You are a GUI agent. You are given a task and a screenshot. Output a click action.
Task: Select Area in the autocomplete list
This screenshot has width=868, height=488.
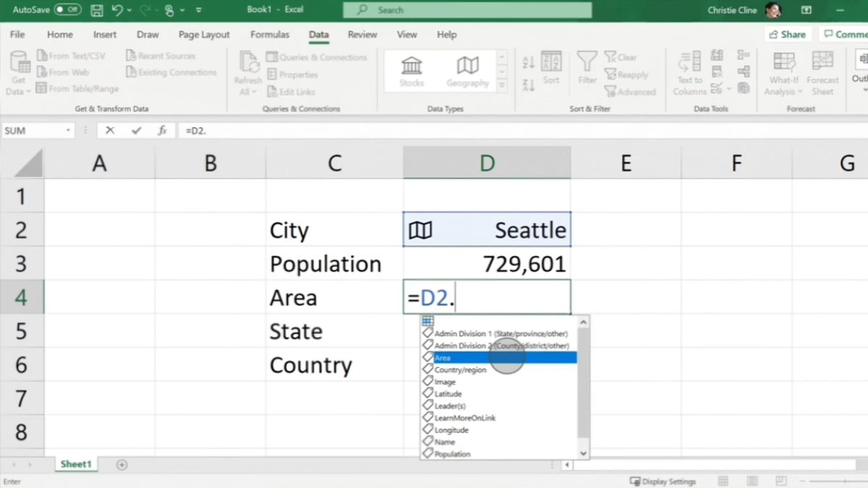tap(499, 358)
